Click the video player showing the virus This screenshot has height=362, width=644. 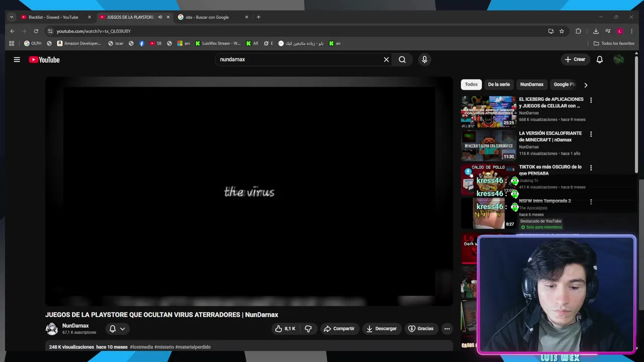tap(249, 192)
